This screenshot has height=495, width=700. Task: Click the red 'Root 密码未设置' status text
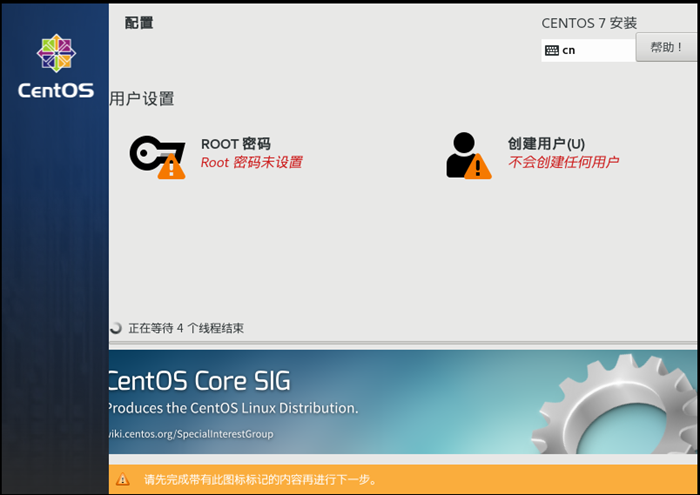click(251, 162)
